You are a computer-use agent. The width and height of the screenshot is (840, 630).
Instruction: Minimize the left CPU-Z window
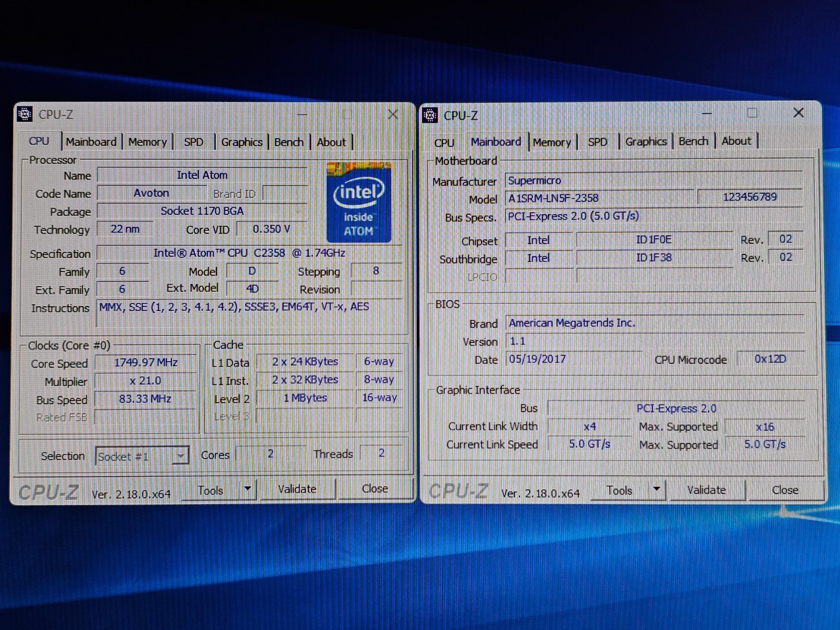(302, 114)
